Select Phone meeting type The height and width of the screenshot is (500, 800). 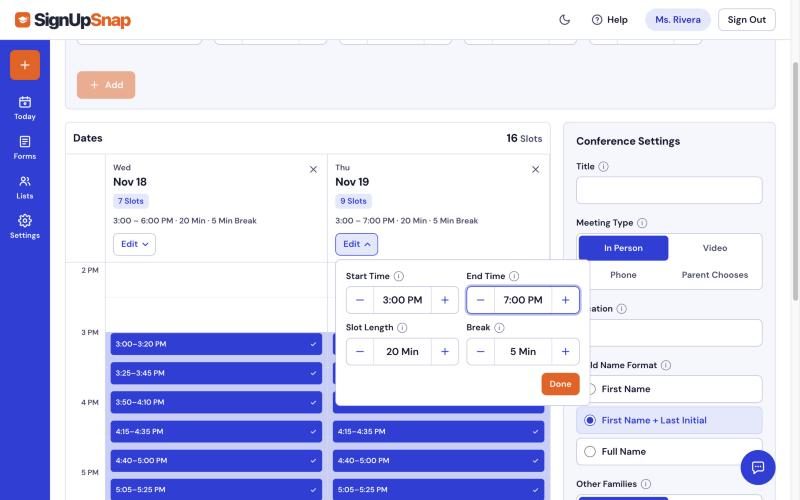pyautogui.click(x=623, y=275)
